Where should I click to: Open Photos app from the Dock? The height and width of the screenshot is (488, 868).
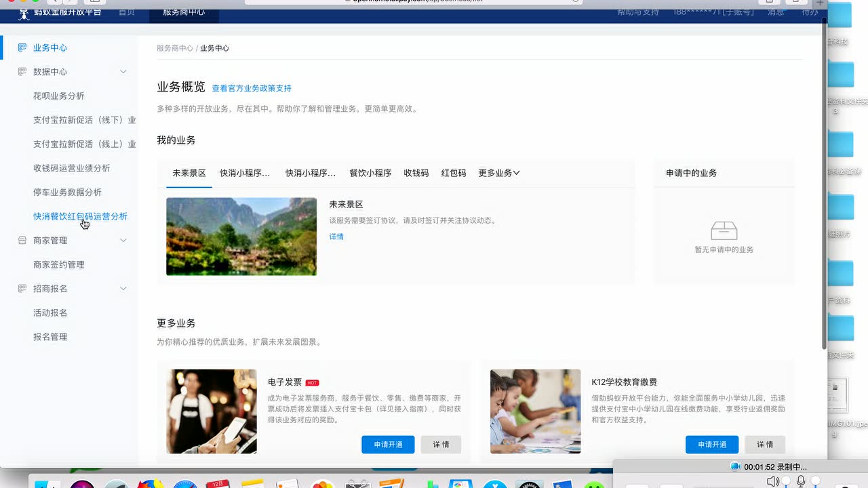pyautogui.click(x=323, y=484)
